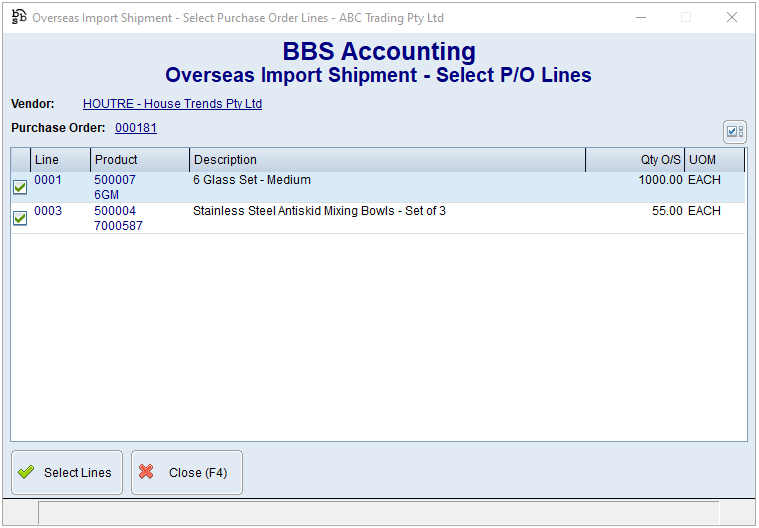This screenshot has height=528, width=759.
Task: Close the window using title bar X
Action: 732,17
